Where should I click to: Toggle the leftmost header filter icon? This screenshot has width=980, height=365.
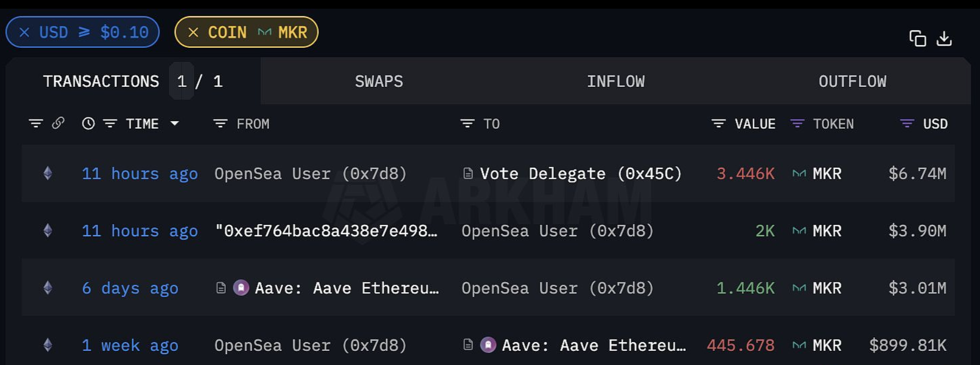(x=36, y=124)
